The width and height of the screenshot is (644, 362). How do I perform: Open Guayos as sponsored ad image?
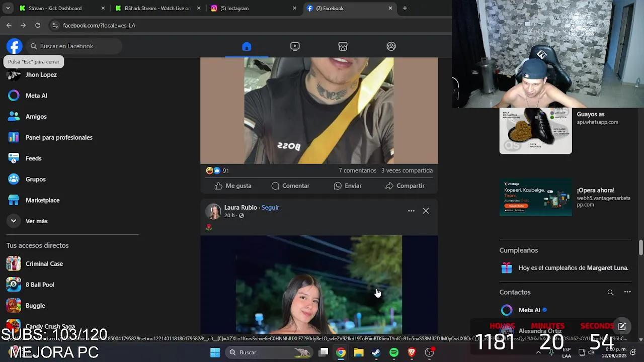pyautogui.click(x=535, y=131)
